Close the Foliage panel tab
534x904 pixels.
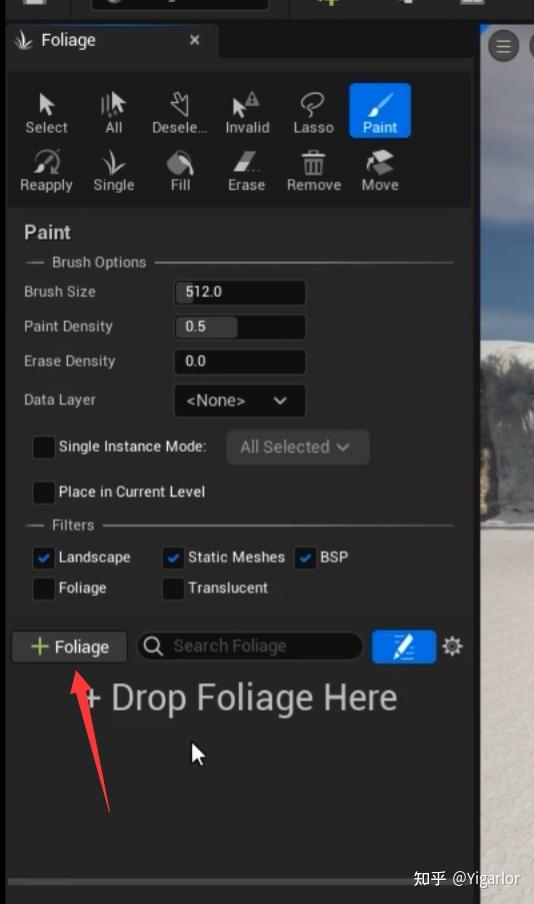pos(195,40)
